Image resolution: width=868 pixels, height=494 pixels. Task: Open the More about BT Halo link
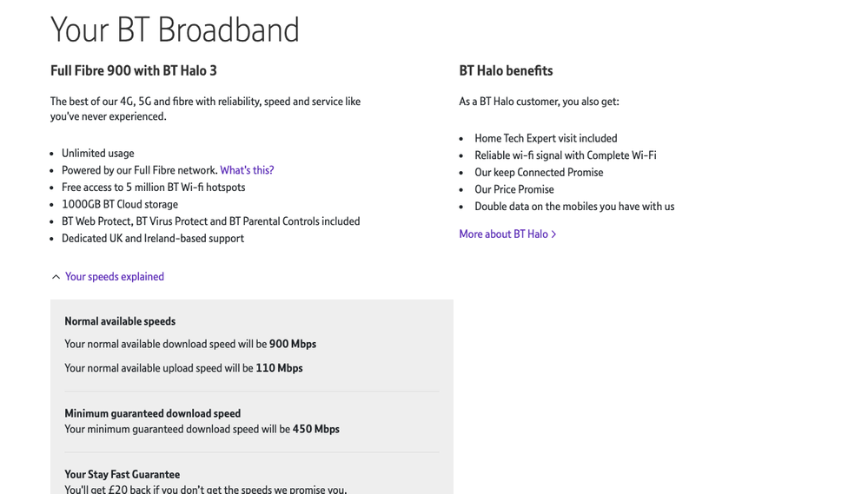coord(503,234)
